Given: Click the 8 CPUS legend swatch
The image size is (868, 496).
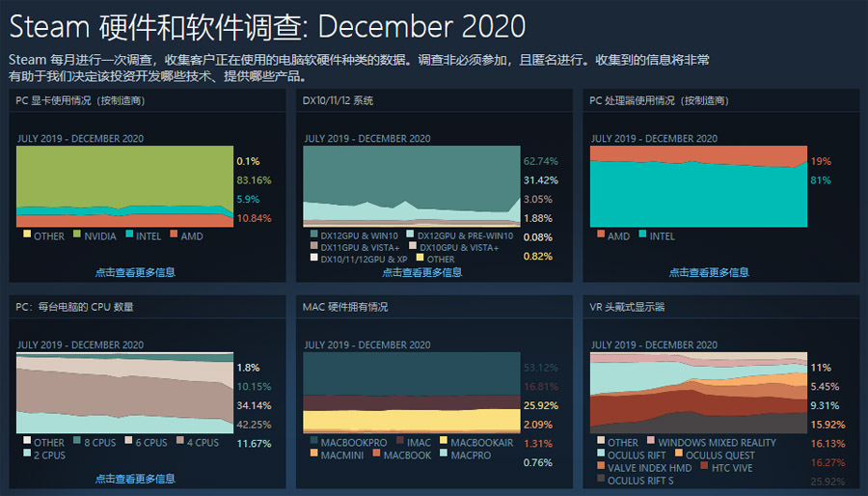Looking at the screenshot, I should click(77, 440).
